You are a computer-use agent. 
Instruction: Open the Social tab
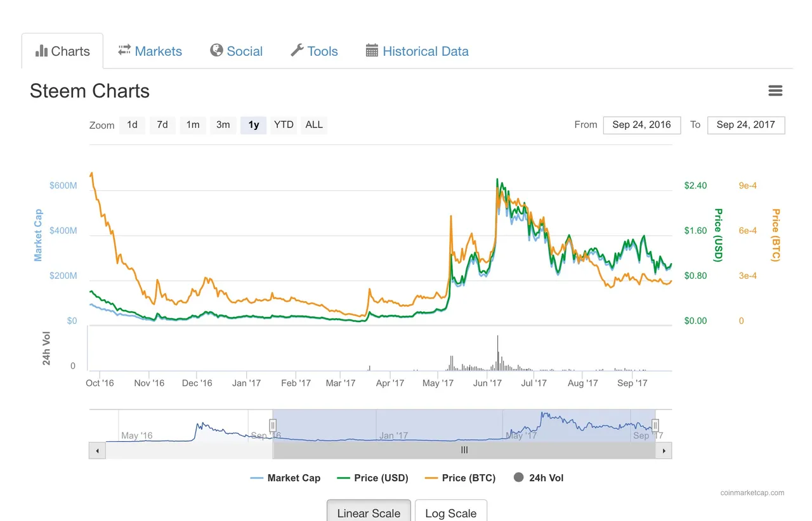coord(236,51)
